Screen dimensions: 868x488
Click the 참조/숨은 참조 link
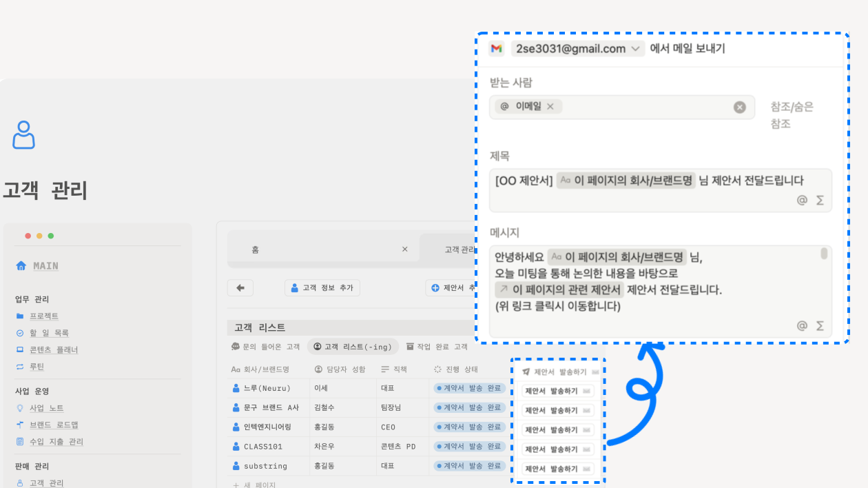coord(792,115)
